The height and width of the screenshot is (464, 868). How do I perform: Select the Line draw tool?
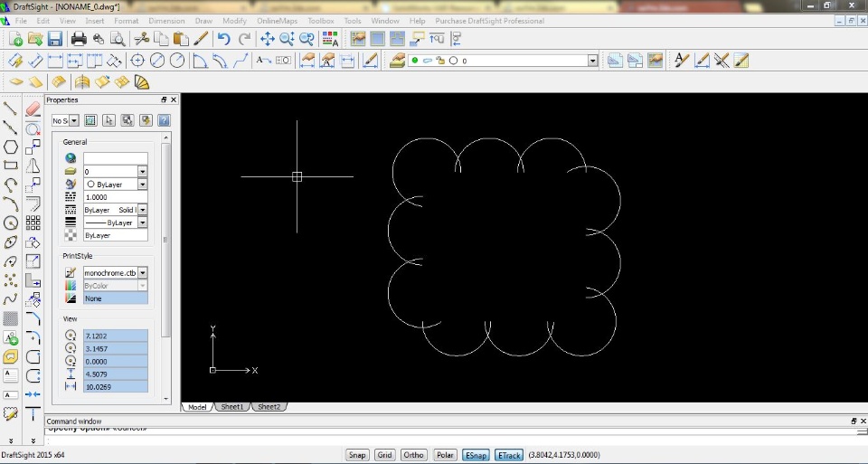pyautogui.click(x=10, y=109)
